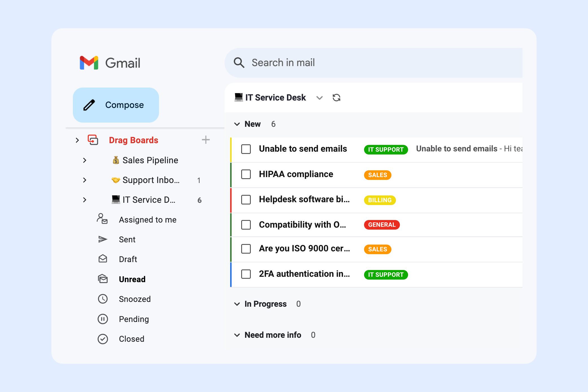Open the Closed folder
This screenshot has height=392, width=588.
tap(132, 339)
